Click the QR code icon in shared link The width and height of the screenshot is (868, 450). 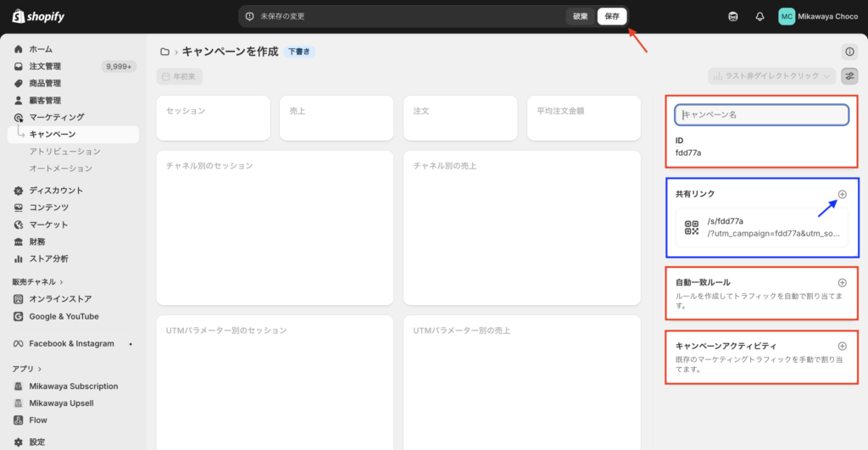coord(692,227)
